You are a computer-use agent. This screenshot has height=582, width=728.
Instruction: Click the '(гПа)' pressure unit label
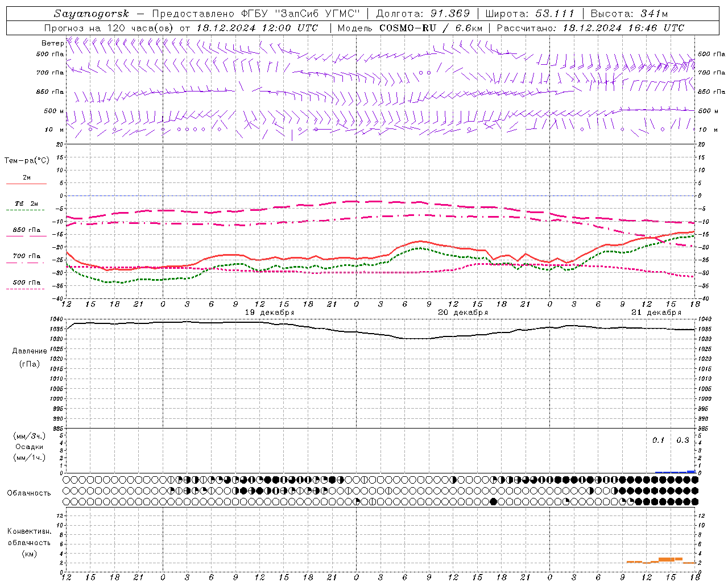[30, 364]
